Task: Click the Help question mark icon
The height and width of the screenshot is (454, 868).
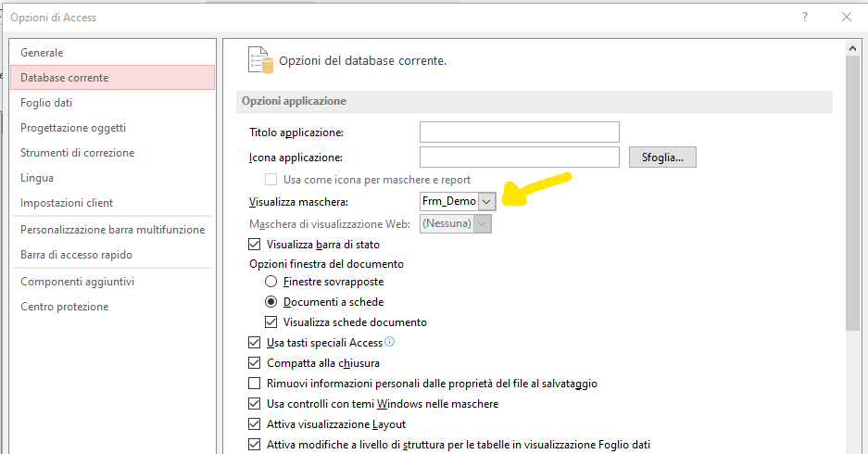Action: 805,18
